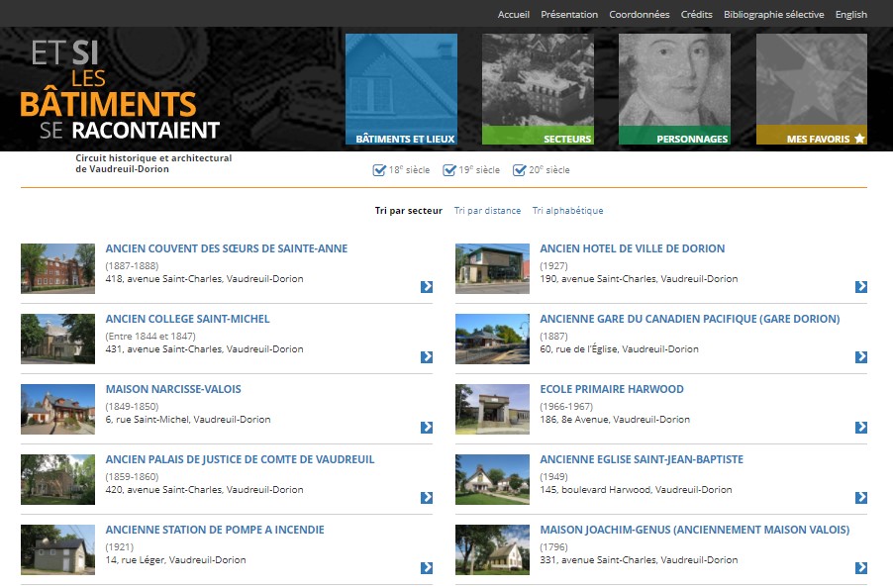Viewport: 893px width, 588px height.
Task: Expand Ancien Palais de Justice entry arrow
Action: (x=427, y=498)
